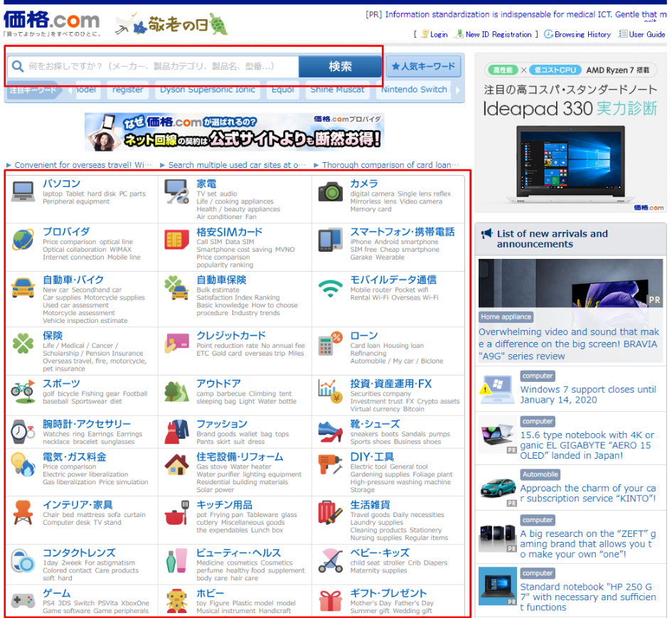Click the Windows 7 warning laptop thumbnail
The image size is (672, 618).
point(497,390)
